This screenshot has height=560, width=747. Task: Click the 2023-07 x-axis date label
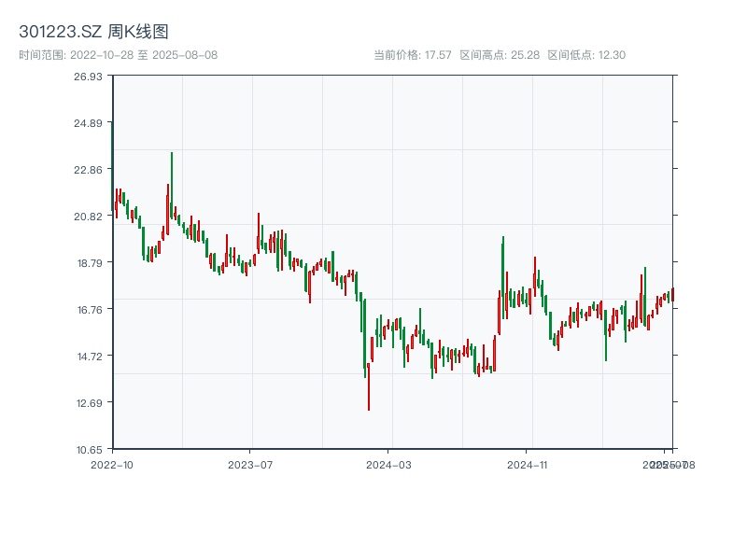[250, 464]
